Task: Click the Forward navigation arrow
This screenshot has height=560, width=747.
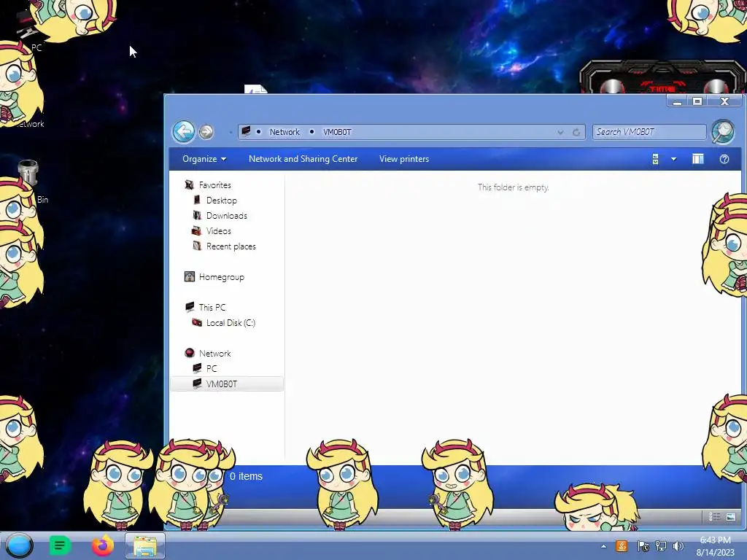Action: 206,132
